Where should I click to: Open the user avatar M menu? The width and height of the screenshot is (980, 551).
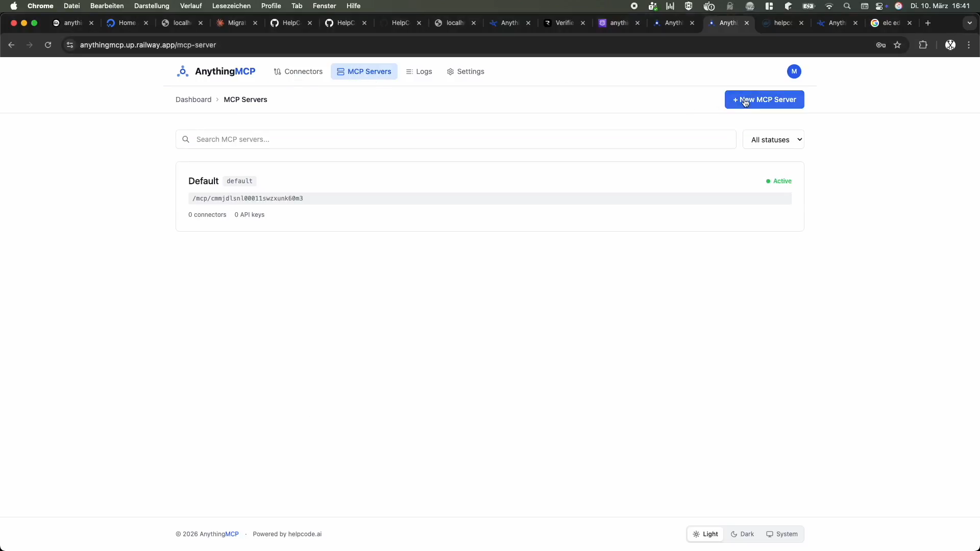[x=794, y=71]
